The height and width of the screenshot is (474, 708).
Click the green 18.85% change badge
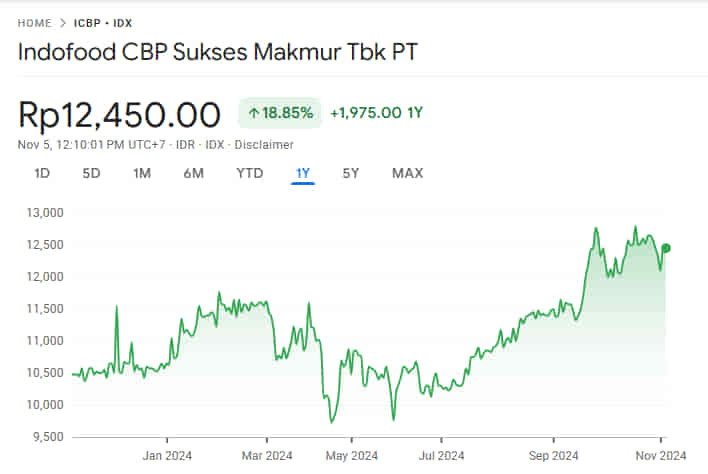(x=279, y=112)
